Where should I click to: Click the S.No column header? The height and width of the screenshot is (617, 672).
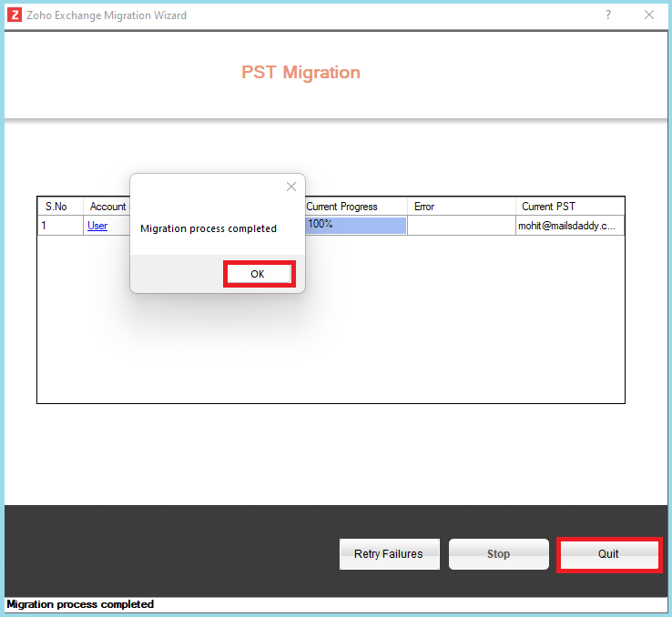[60, 207]
